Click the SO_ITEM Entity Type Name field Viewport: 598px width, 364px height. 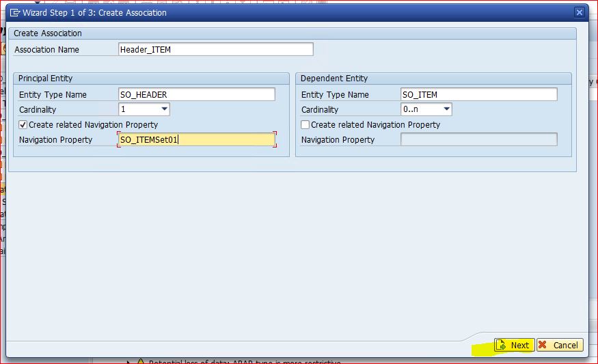tap(478, 94)
